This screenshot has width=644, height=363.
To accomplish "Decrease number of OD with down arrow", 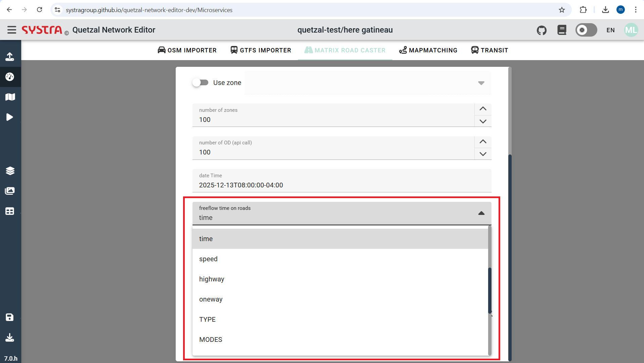I will [x=483, y=154].
